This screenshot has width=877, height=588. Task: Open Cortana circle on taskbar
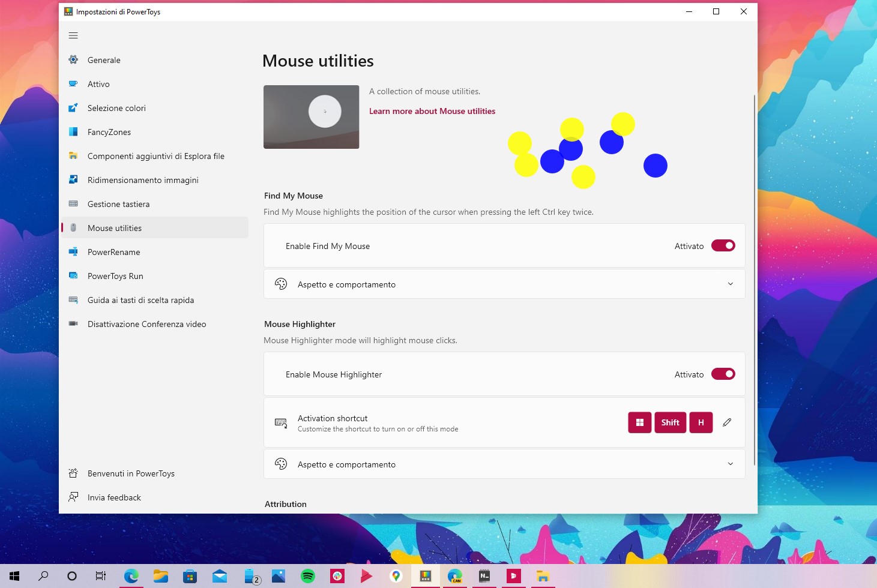click(72, 576)
